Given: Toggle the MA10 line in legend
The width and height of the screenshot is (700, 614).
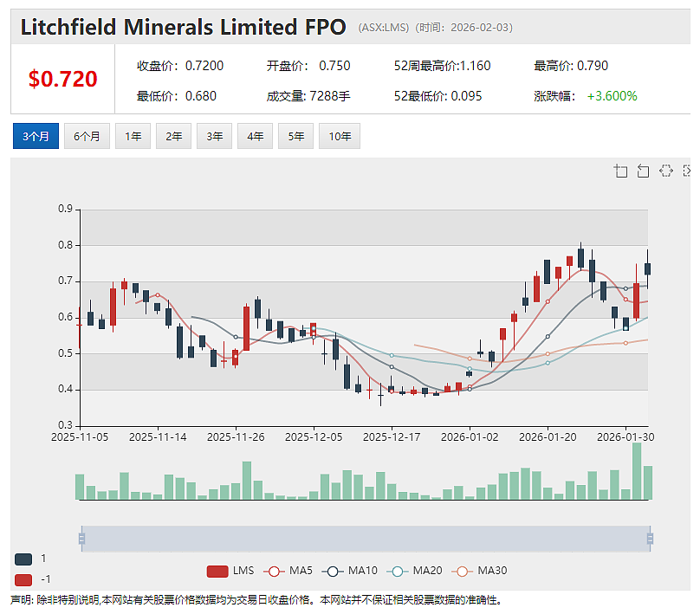Looking at the screenshot, I should pyautogui.click(x=349, y=572).
